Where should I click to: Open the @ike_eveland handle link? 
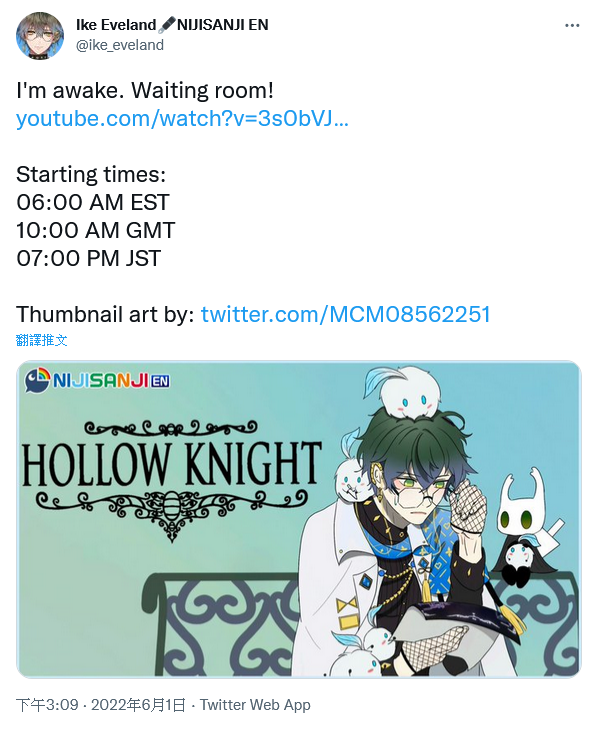pos(120,45)
